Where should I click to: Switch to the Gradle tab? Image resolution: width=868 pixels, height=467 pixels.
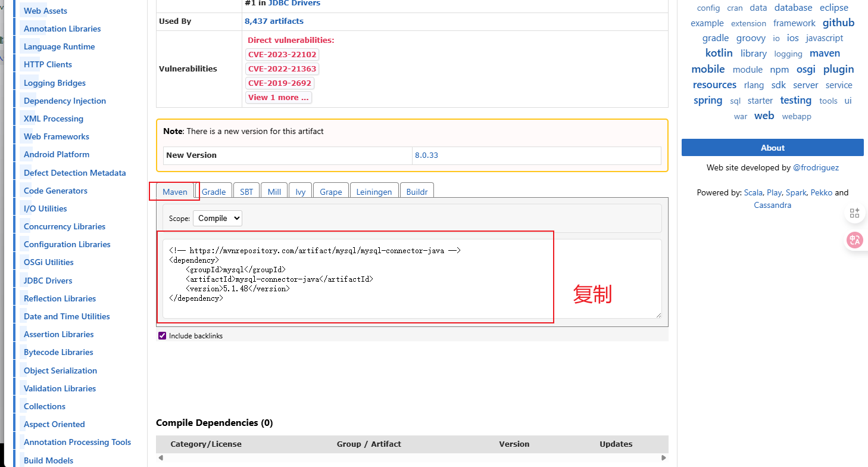[x=214, y=191]
